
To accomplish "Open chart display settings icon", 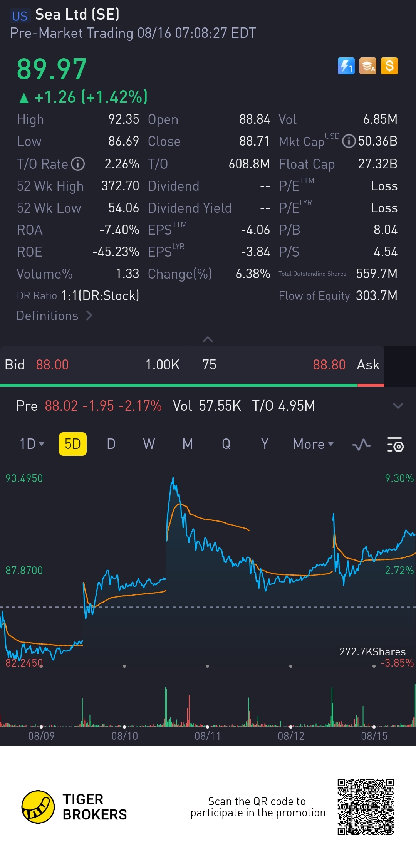I will [395, 445].
